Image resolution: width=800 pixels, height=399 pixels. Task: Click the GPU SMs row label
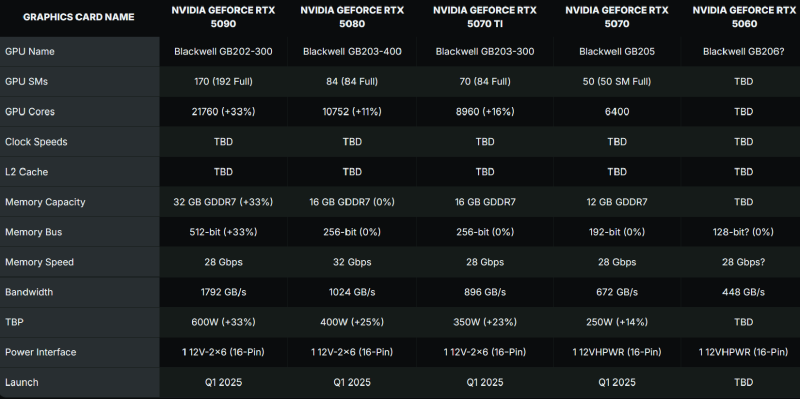(x=80, y=82)
